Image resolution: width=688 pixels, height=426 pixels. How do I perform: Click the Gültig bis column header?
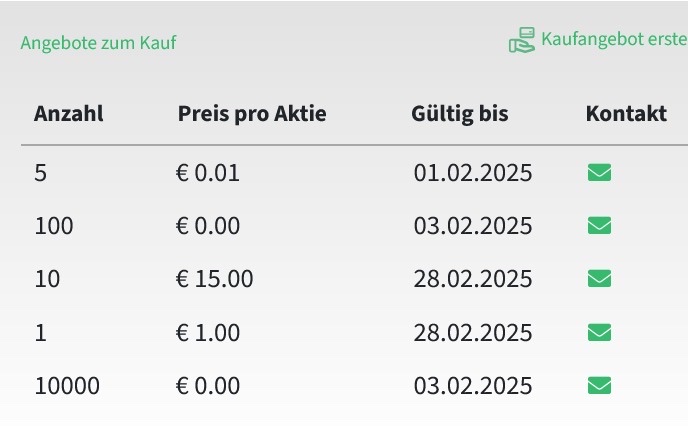point(460,114)
